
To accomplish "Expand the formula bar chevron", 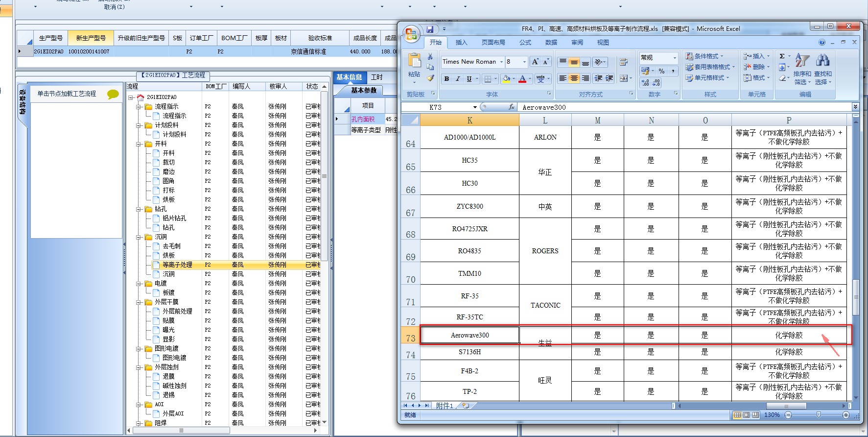I will pos(855,107).
